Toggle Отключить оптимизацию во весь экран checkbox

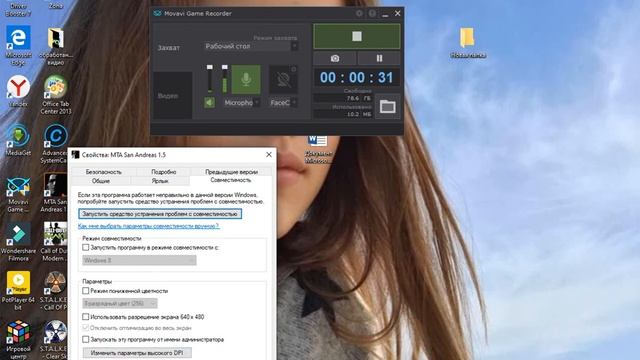click(x=86, y=328)
